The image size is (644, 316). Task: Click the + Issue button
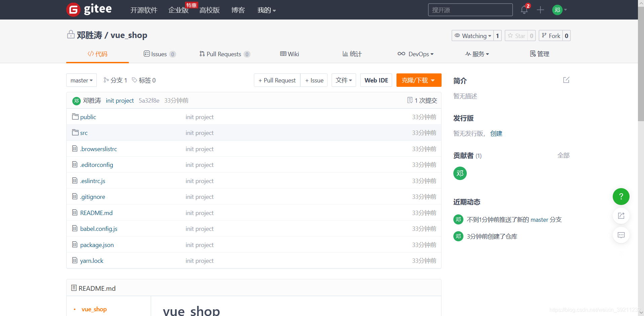pyautogui.click(x=314, y=80)
